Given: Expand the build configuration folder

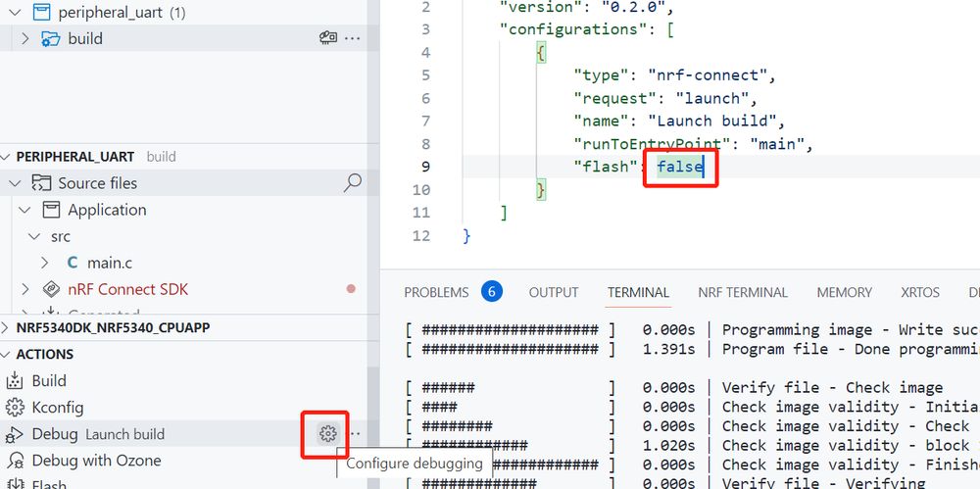Looking at the screenshot, I should pyautogui.click(x=25, y=39).
